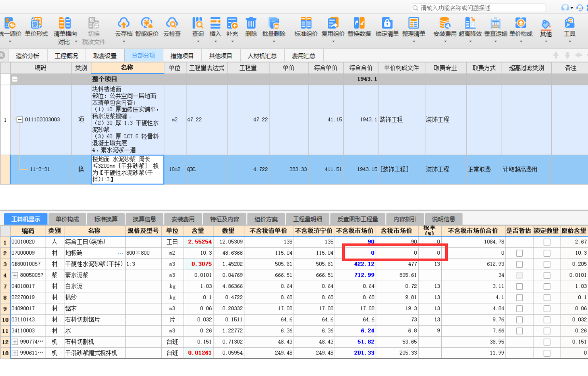Expand the 石料切割机 row
Image resolution: width=588 pixels, height=376 pixels.
15,342
